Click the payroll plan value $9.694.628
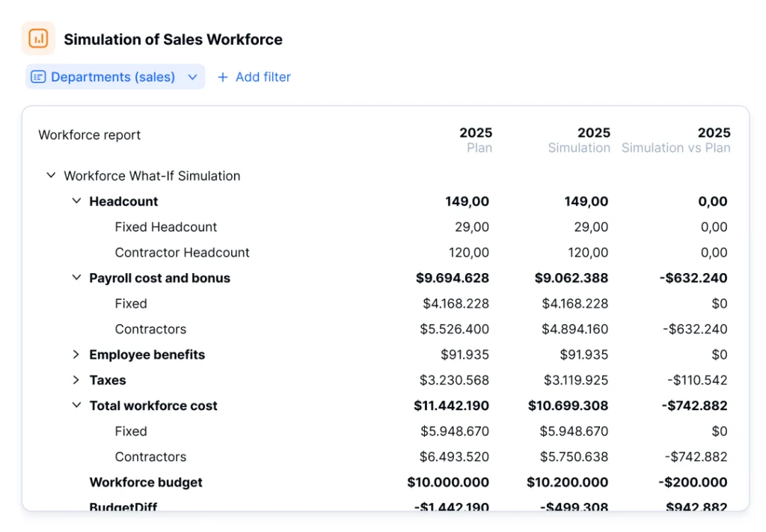 tap(453, 278)
